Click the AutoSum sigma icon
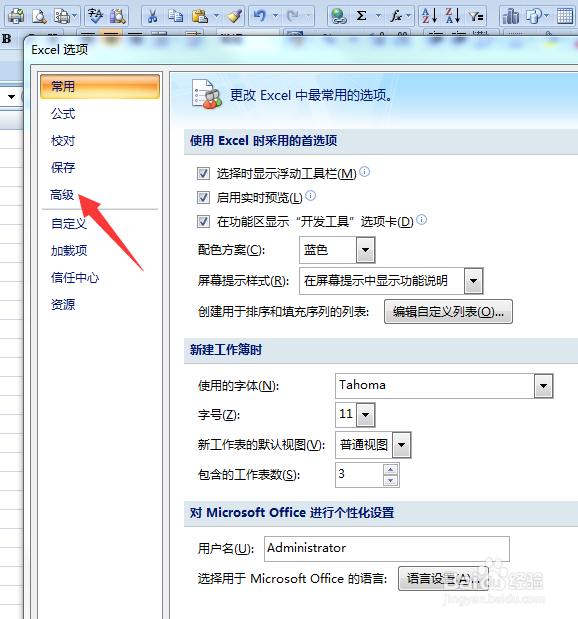Image resolution: width=578 pixels, height=619 pixels. (x=361, y=16)
